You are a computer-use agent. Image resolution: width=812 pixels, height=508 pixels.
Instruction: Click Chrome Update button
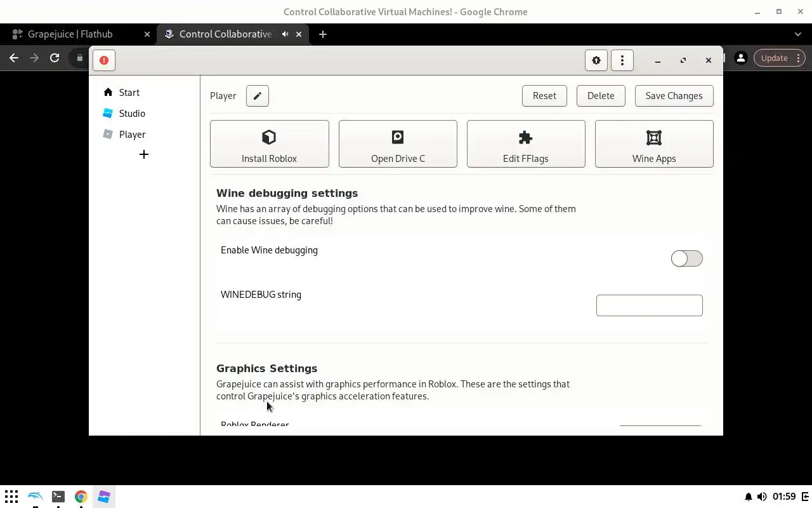780,58
